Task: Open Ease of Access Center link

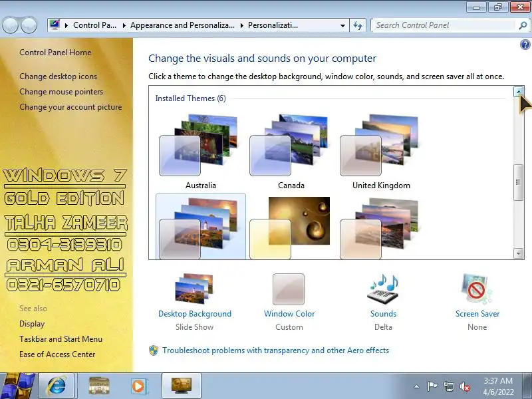Action: pyautogui.click(x=57, y=354)
